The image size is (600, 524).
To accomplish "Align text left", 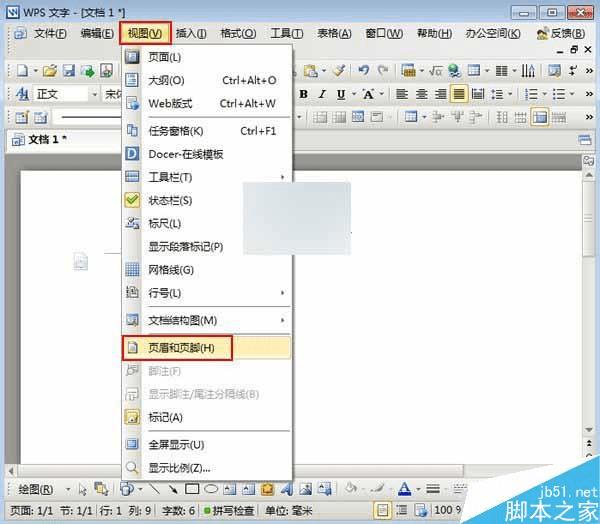I will point(402,94).
